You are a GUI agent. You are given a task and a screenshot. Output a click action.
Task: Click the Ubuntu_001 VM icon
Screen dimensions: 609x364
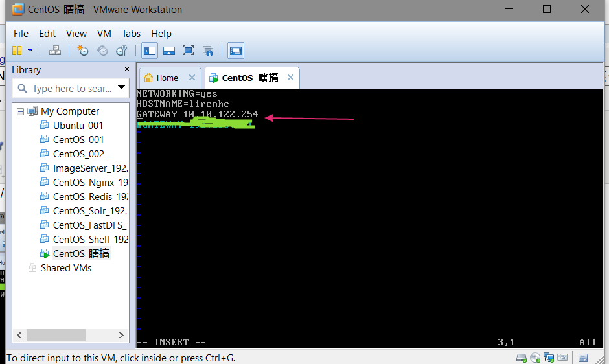[x=45, y=125]
